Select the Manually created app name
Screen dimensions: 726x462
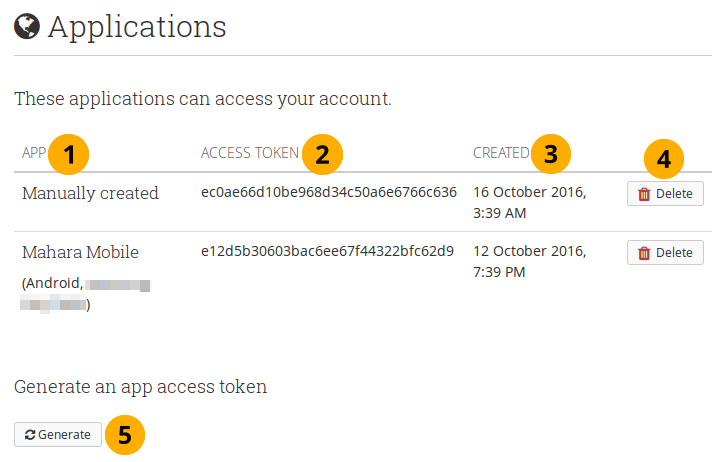point(90,193)
